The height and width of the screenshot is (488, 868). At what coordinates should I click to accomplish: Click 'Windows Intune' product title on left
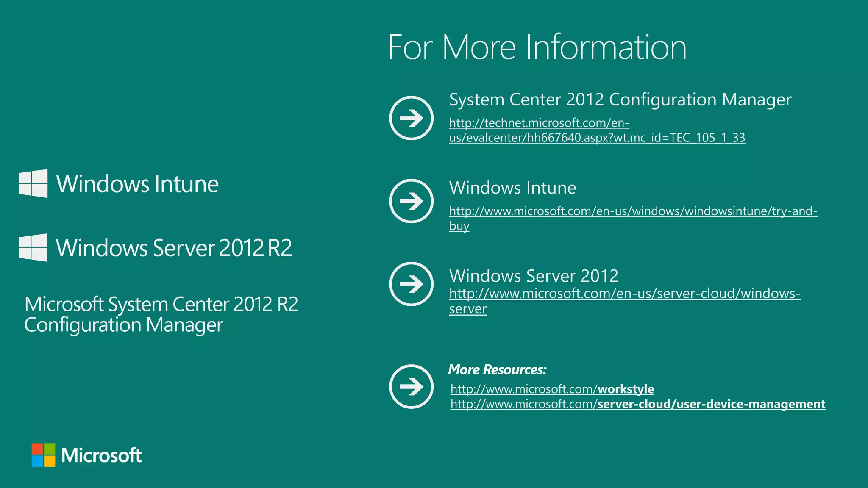click(x=137, y=184)
